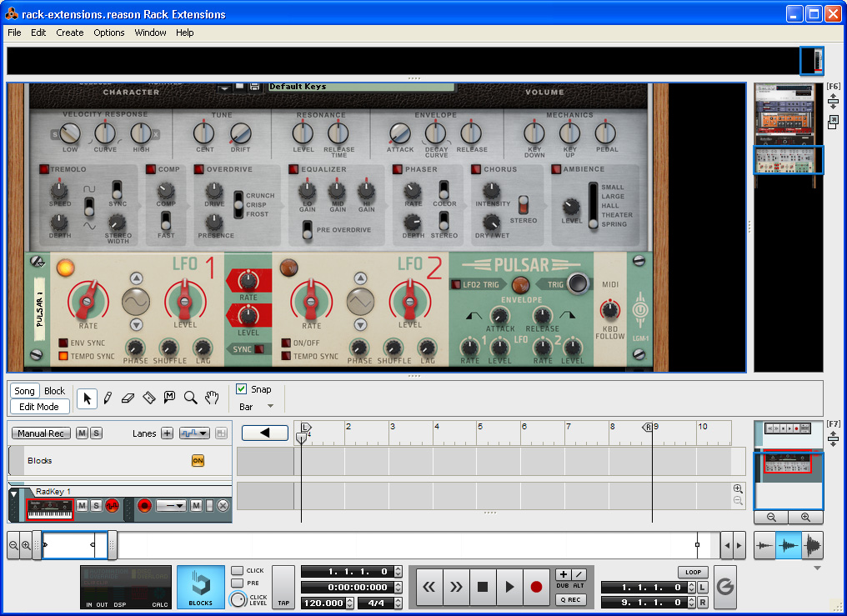Fast forward the song position

point(457,587)
